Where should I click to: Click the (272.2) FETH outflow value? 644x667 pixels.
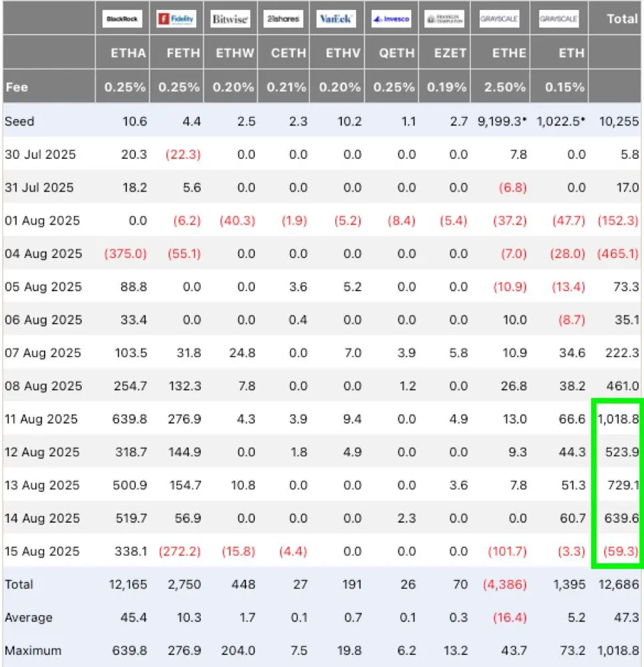point(180,551)
